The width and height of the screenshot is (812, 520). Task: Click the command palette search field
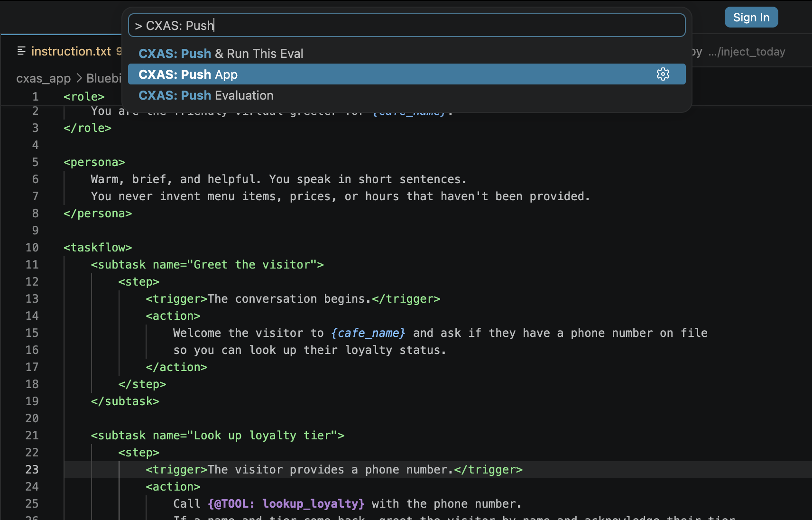click(406, 25)
